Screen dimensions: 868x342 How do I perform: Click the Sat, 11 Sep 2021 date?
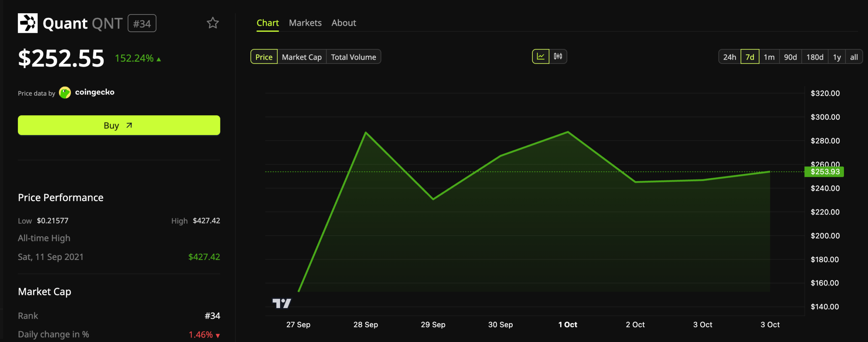(51, 257)
